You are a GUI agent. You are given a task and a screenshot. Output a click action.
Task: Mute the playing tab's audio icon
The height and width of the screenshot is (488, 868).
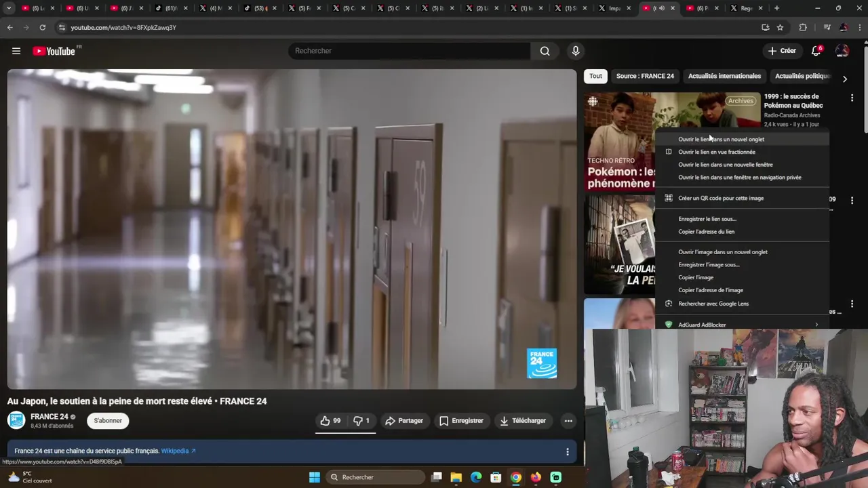[x=662, y=8]
